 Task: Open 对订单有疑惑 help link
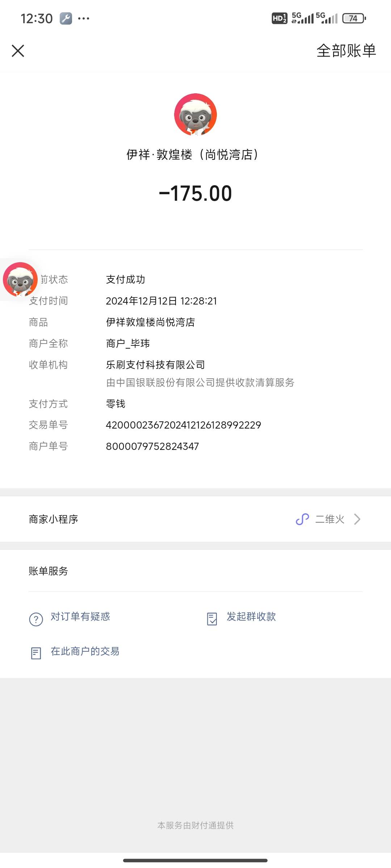tap(80, 617)
